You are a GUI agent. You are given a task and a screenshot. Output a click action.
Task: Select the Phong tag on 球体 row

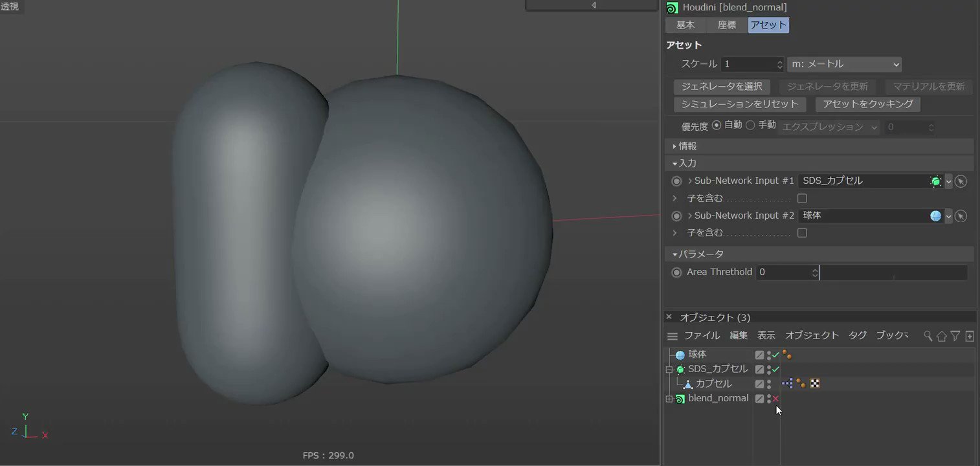pyautogui.click(x=787, y=355)
